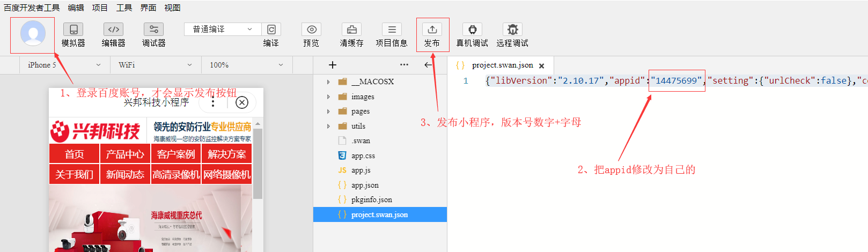
Task: Click the 产品中心 button in simulator
Action: point(125,154)
